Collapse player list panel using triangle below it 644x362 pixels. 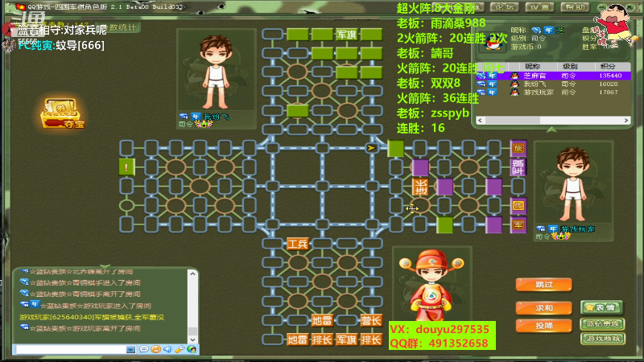551,130
